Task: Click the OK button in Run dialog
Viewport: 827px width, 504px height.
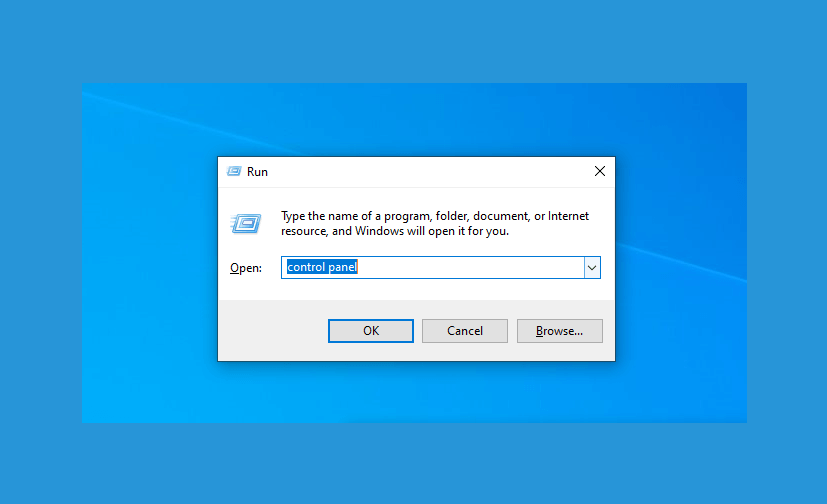Action: click(x=371, y=331)
